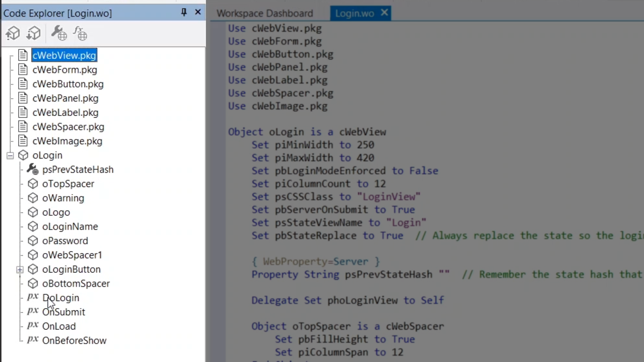The image size is (644, 362).
Task: Click the cube icon next to oLogo
Action: tap(33, 212)
